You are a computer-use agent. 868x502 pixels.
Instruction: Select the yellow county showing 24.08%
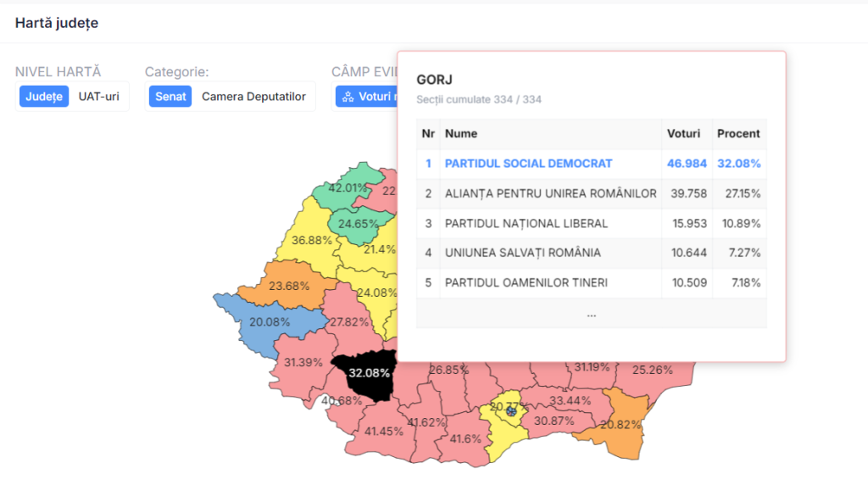click(x=376, y=293)
